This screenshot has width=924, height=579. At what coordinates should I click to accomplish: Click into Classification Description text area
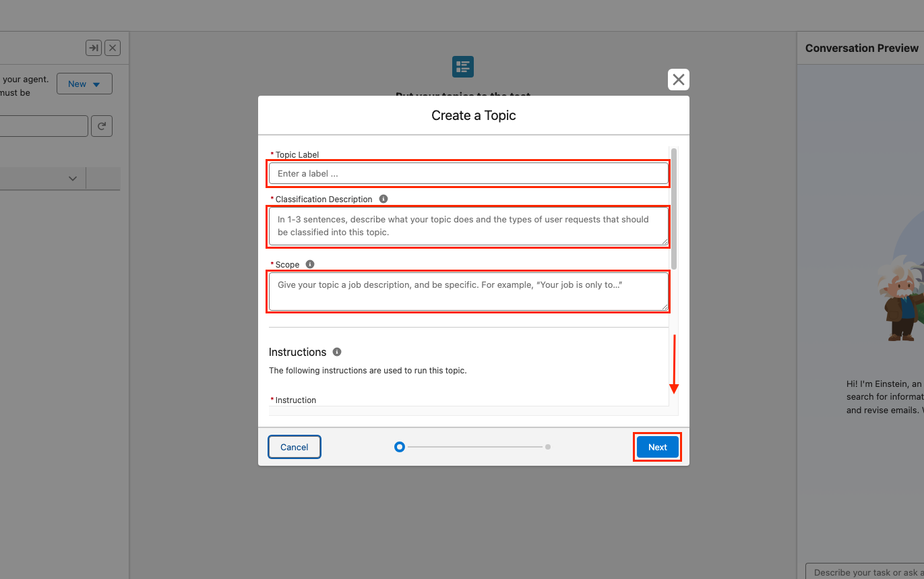[x=468, y=226]
